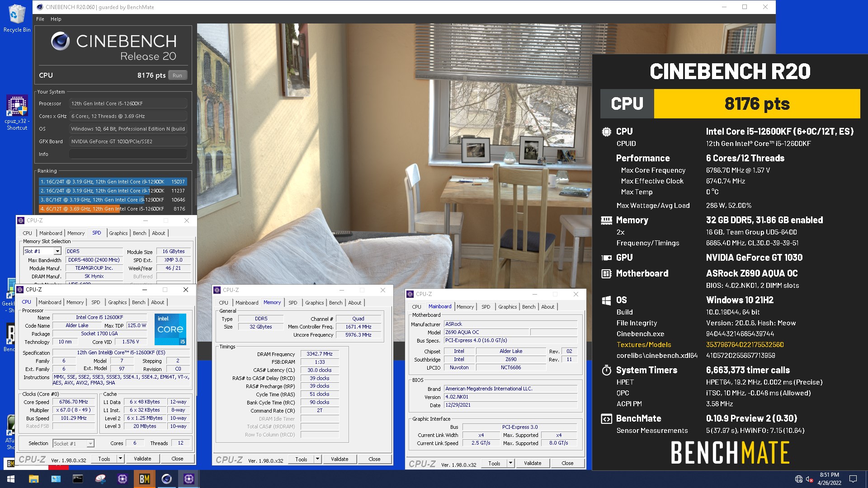Click the Z690 AQUA OC model field
This screenshot has height=488, width=868.
click(486, 333)
